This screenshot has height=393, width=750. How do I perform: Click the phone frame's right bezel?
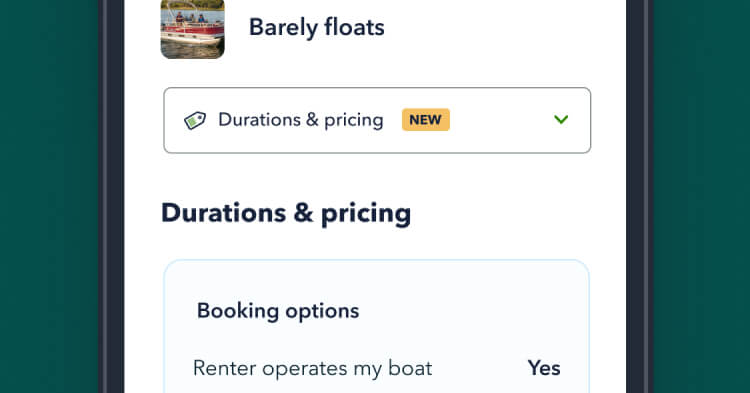[640, 196]
